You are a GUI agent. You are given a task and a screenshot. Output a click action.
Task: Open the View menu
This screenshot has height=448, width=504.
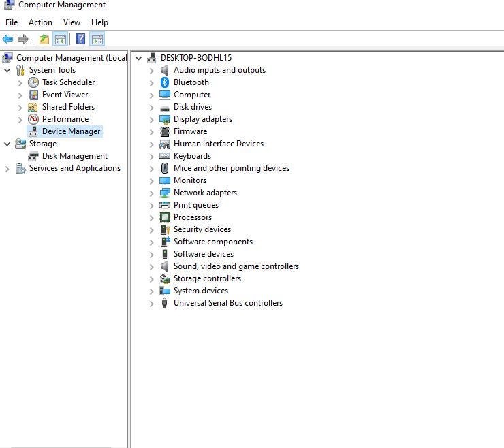(72, 22)
